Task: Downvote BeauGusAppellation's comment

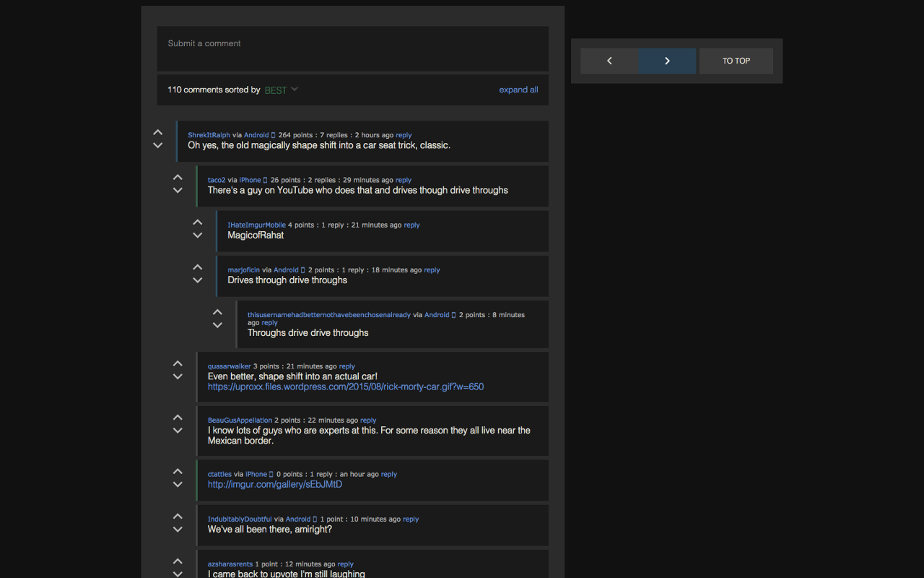Action: (x=178, y=430)
